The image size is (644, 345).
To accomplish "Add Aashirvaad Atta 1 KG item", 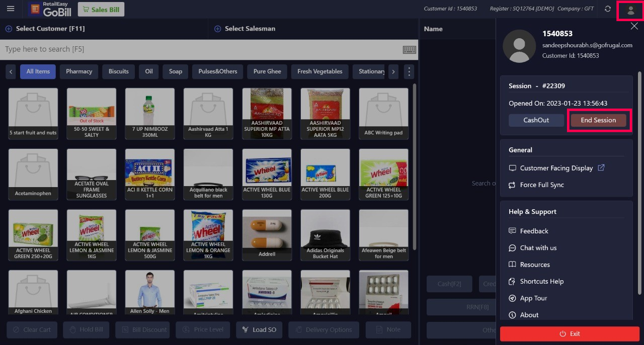I will (208, 114).
